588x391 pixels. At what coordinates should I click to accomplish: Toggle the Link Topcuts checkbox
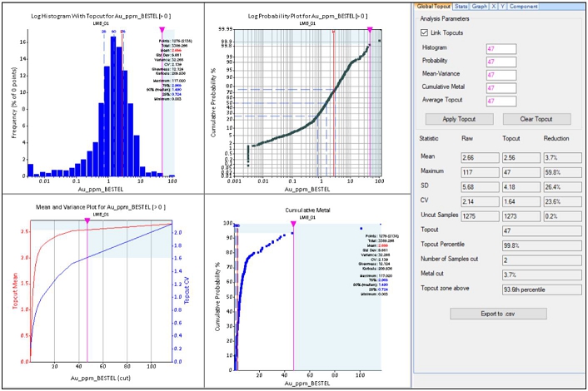[423, 32]
